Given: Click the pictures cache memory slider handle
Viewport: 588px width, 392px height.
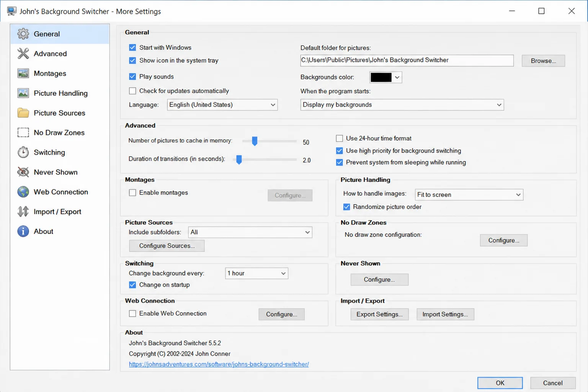Looking at the screenshot, I should click(x=255, y=141).
